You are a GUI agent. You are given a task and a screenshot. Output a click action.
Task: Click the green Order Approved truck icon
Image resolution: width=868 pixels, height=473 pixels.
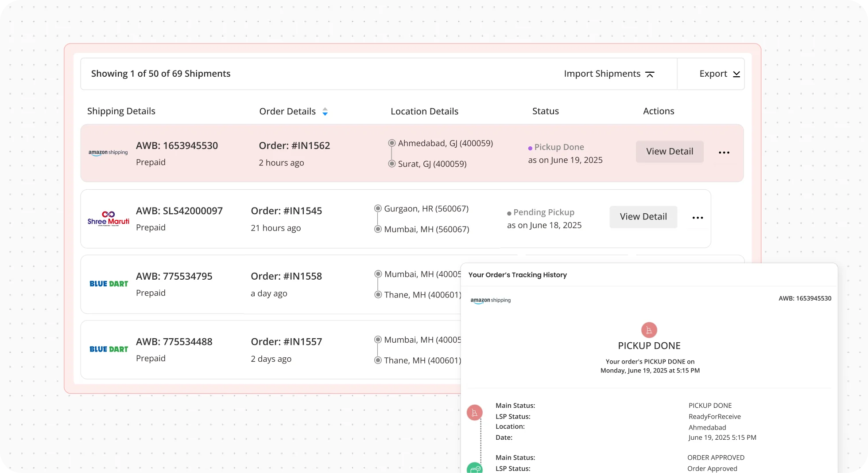(475, 468)
